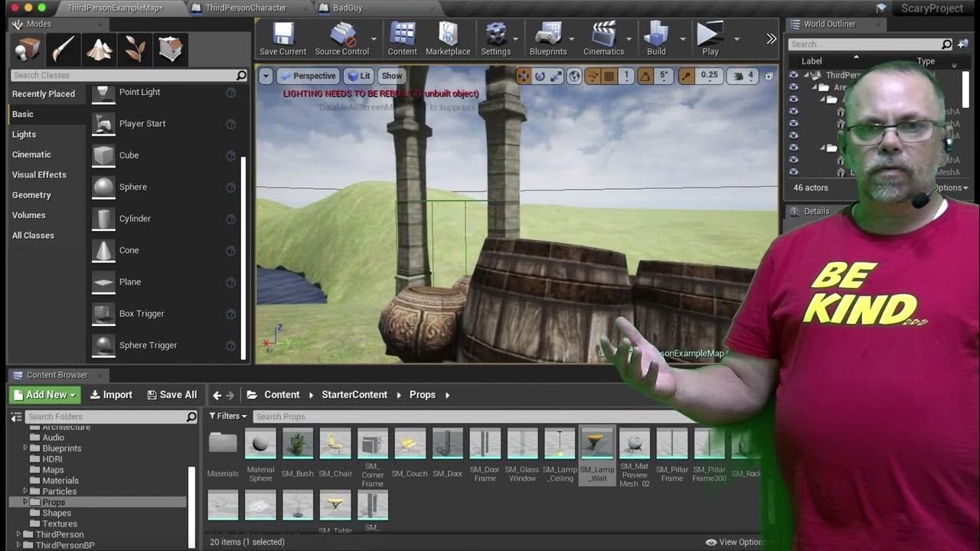Select the Visual Effects category
The height and width of the screenshot is (551, 980).
coord(39,175)
